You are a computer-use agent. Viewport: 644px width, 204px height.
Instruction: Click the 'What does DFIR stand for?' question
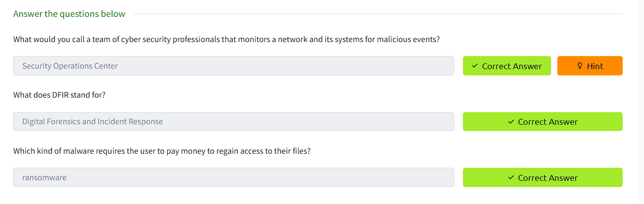(59, 95)
